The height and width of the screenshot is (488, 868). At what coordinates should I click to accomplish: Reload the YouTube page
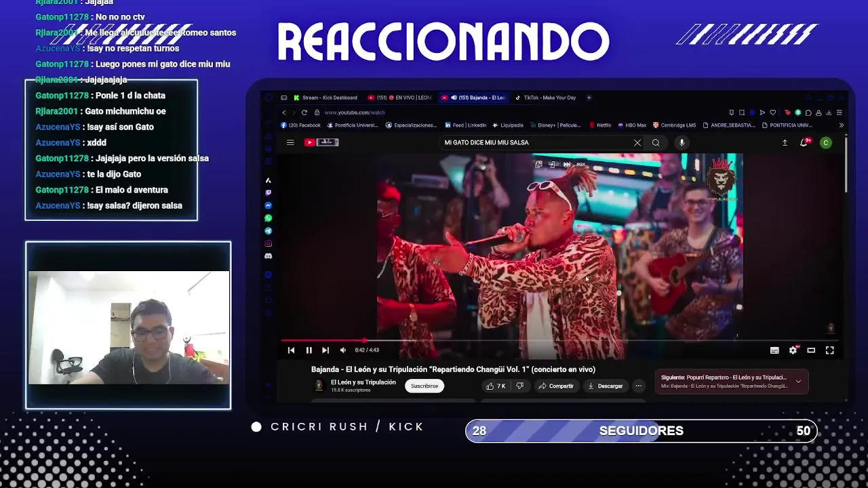click(304, 113)
